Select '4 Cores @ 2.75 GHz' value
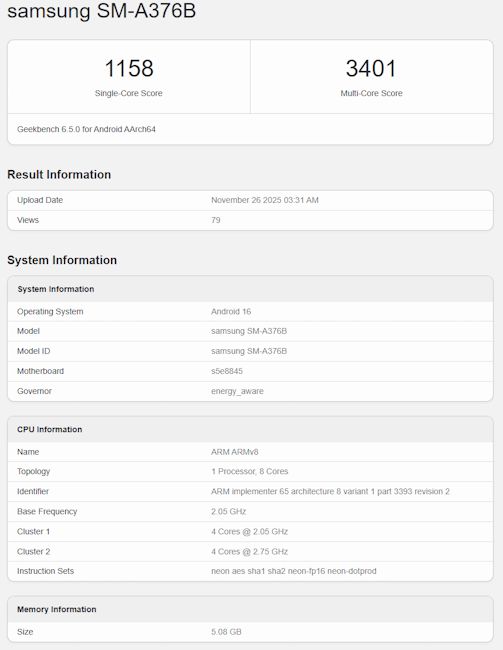 point(250,551)
